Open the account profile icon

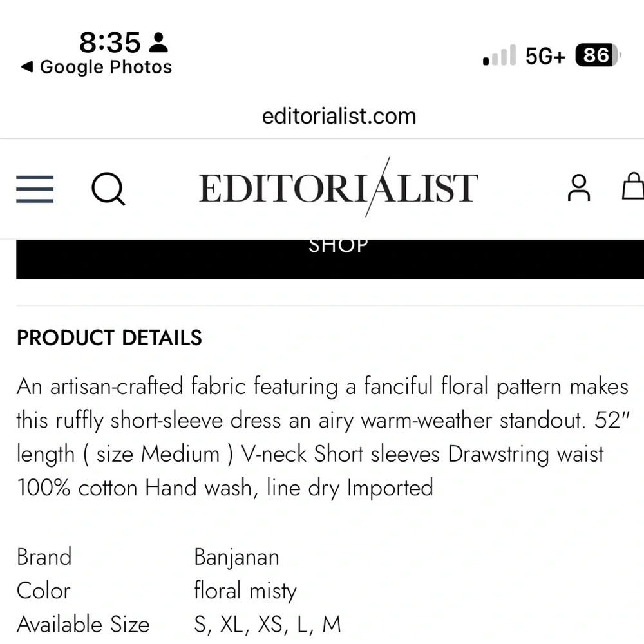tap(578, 187)
